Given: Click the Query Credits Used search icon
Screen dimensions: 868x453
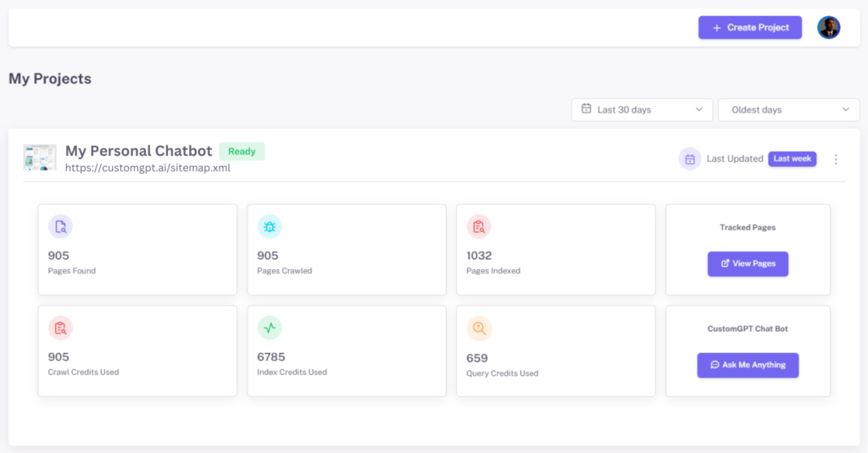Looking at the screenshot, I should [x=479, y=328].
